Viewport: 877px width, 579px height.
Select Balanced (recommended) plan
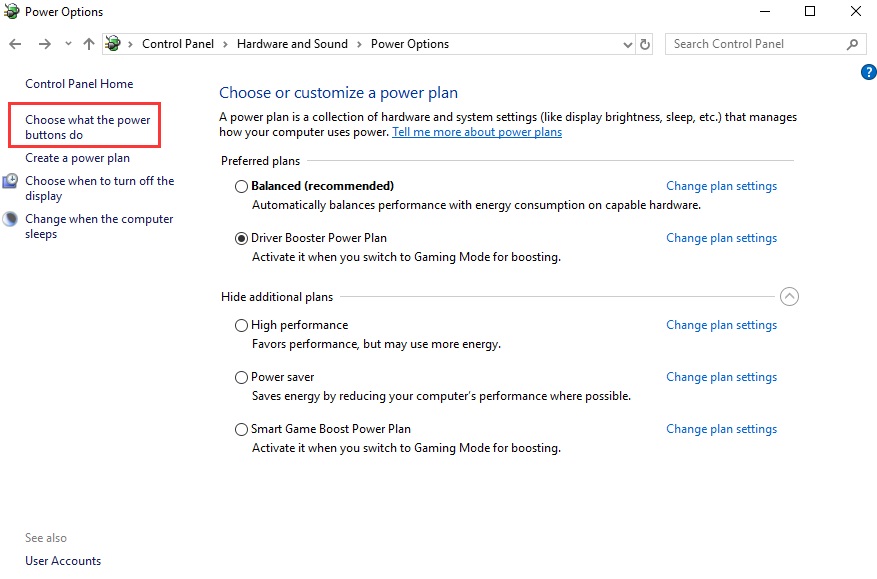(241, 186)
